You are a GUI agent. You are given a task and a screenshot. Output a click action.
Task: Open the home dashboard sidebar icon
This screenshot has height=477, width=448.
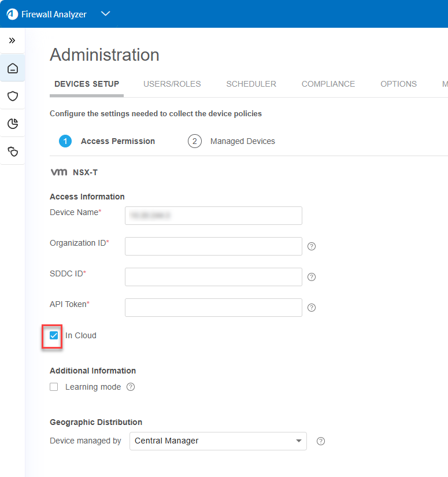point(12,69)
